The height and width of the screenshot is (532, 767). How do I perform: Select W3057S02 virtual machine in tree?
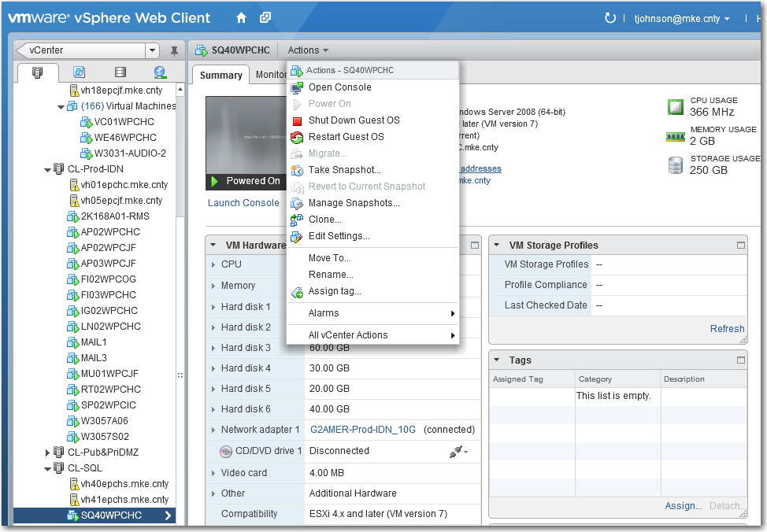(x=105, y=436)
